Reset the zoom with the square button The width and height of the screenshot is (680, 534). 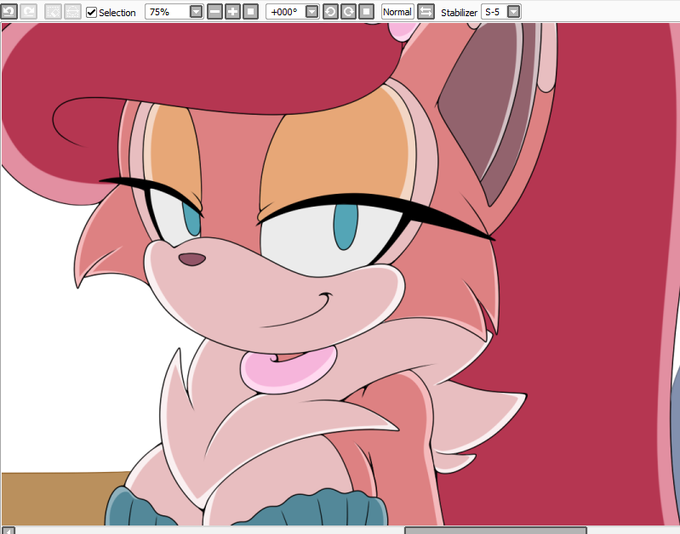click(251, 12)
